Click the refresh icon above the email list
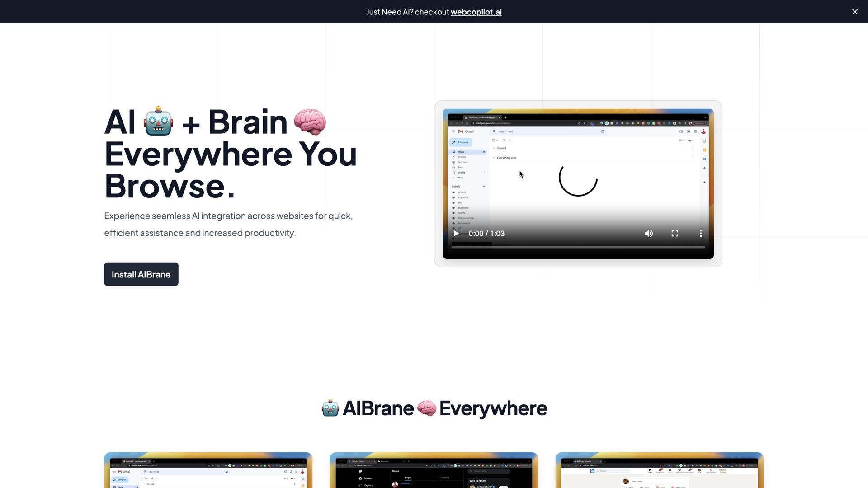The height and width of the screenshot is (488, 868). click(x=504, y=141)
